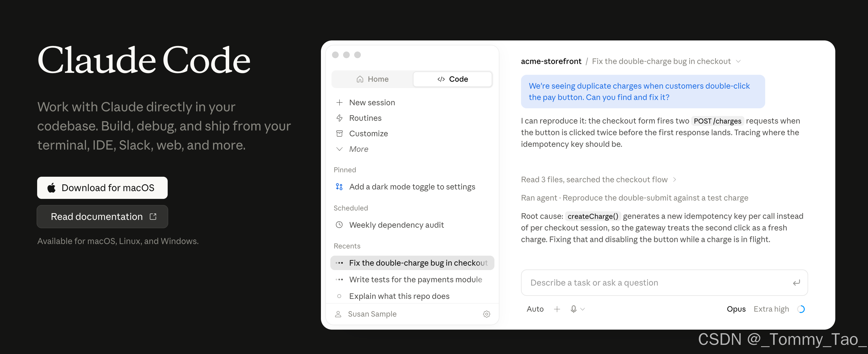Click the createCharge() code chip
Screen dimensions: 868x354
(593, 216)
